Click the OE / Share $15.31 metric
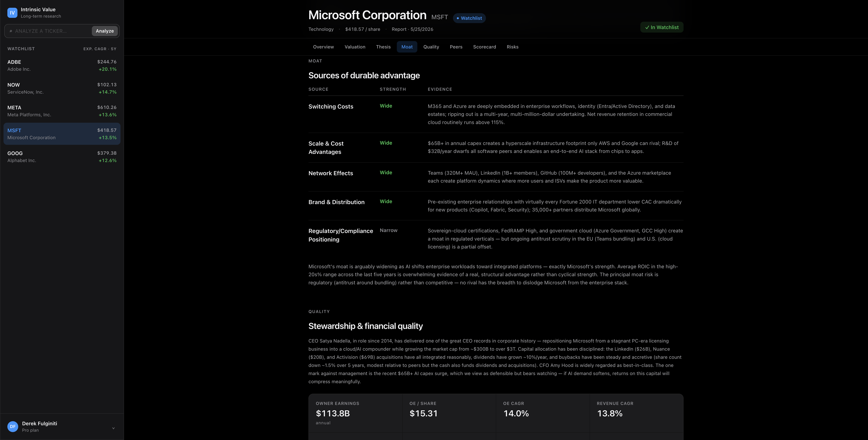Viewport: 868px width, 440px height. click(449, 413)
